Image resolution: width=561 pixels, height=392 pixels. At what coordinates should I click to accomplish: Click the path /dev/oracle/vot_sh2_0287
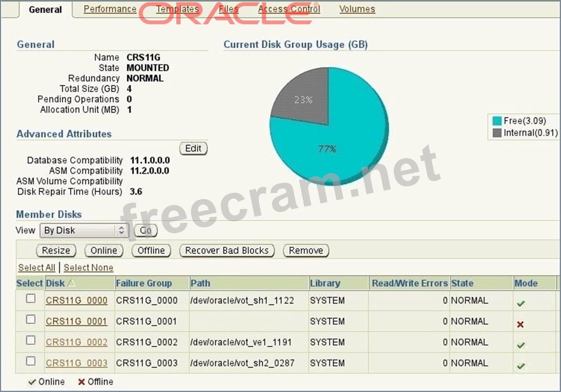pyautogui.click(x=243, y=363)
